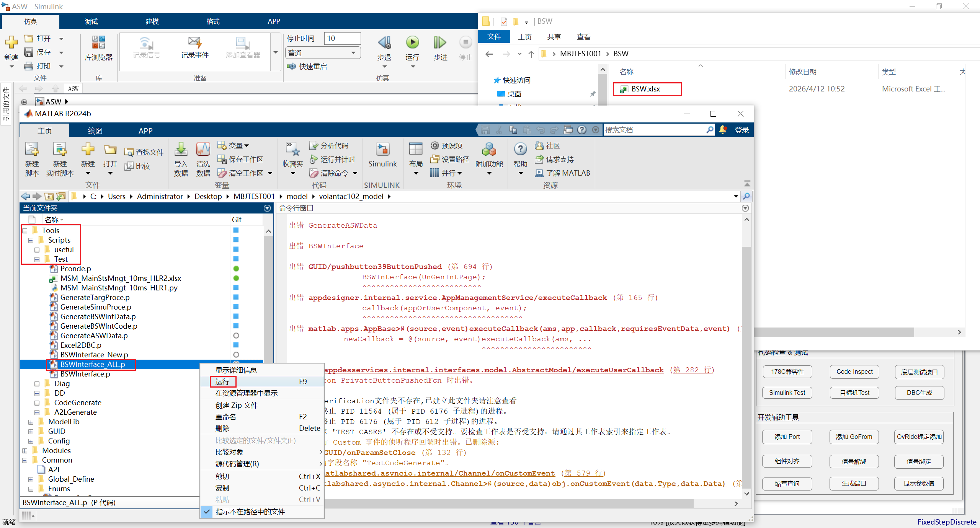Screen dimensions: 980x528
Task: Select Run (运行) in the context menu
Action: point(262,381)
